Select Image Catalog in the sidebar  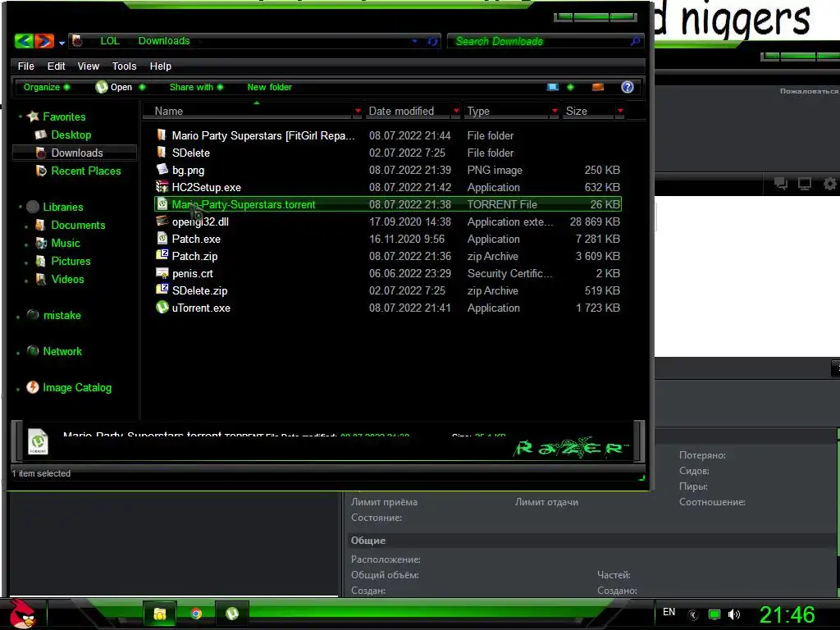point(76,387)
